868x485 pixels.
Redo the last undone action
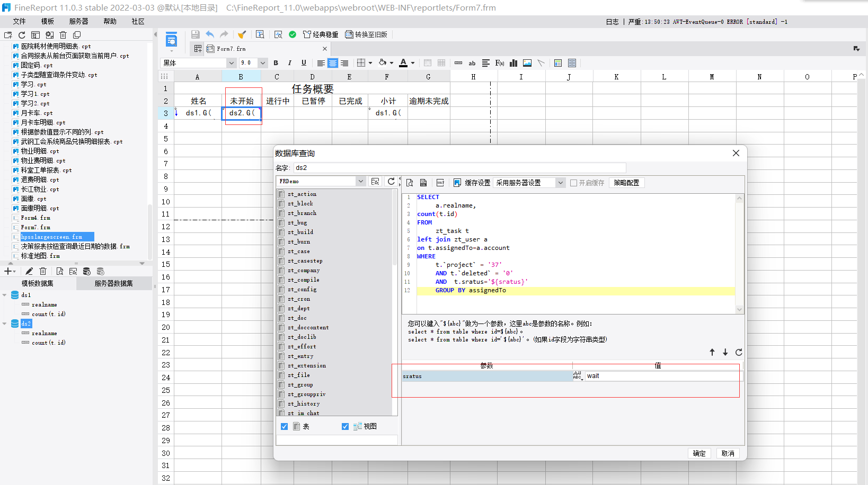[x=224, y=34]
